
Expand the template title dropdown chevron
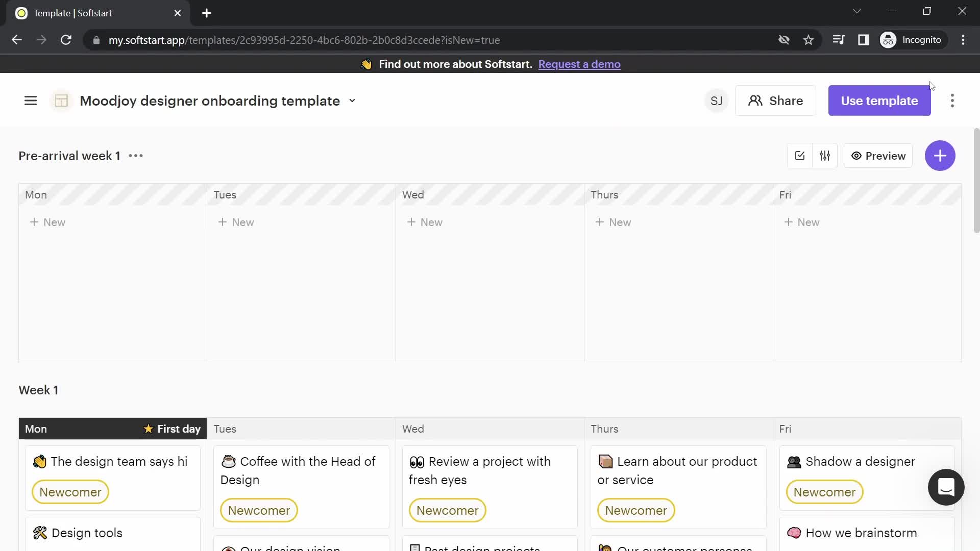point(352,101)
